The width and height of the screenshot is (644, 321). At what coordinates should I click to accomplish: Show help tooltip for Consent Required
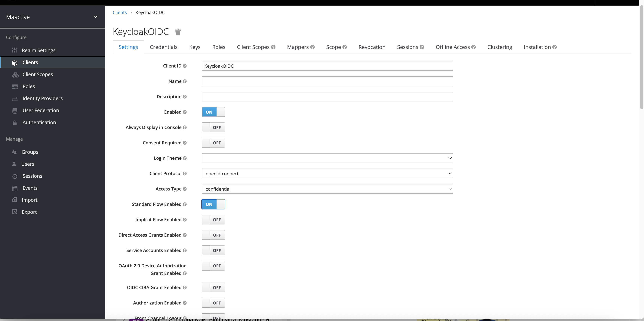(185, 143)
